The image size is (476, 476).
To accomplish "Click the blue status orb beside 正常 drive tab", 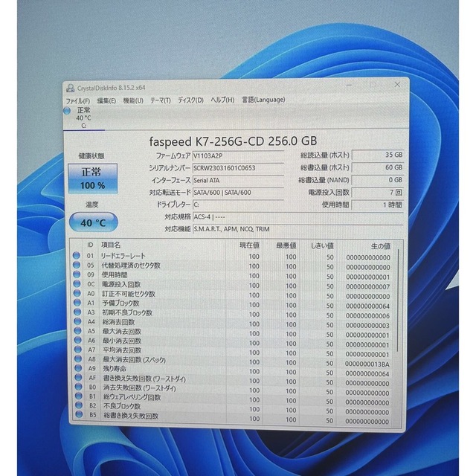I will 67,111.
